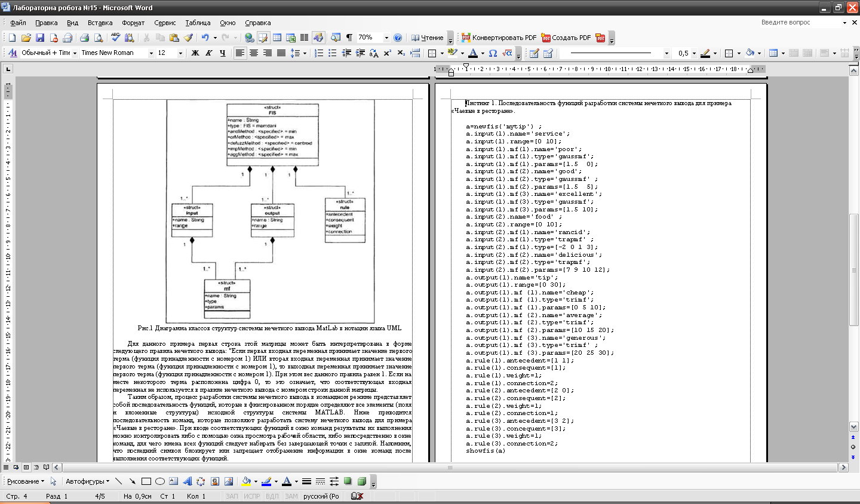Image resolution: width=860 pixels, height=504 pixels.
Task: Insert a hyperlink using the globe icon
Action: [x=250, y=38]
